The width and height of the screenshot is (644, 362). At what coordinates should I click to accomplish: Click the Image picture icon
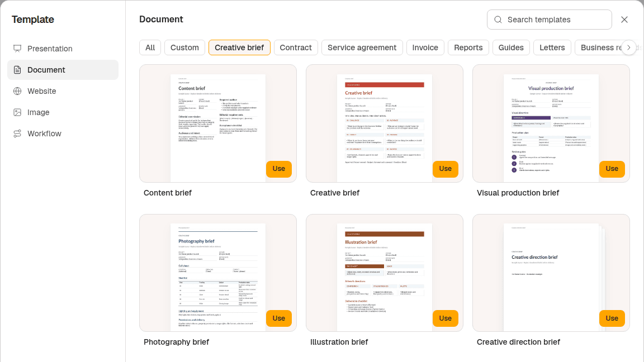[x=17, y=112]
